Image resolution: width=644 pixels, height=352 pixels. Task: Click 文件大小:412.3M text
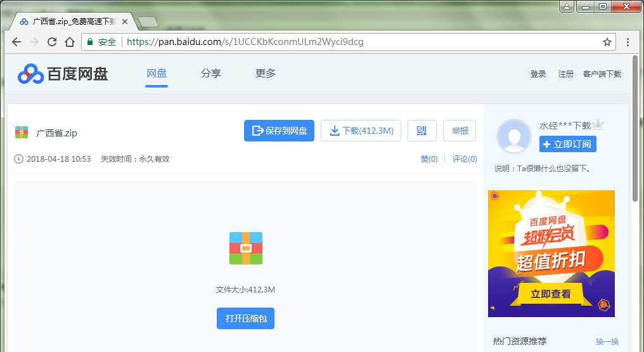tap(245, 290)
